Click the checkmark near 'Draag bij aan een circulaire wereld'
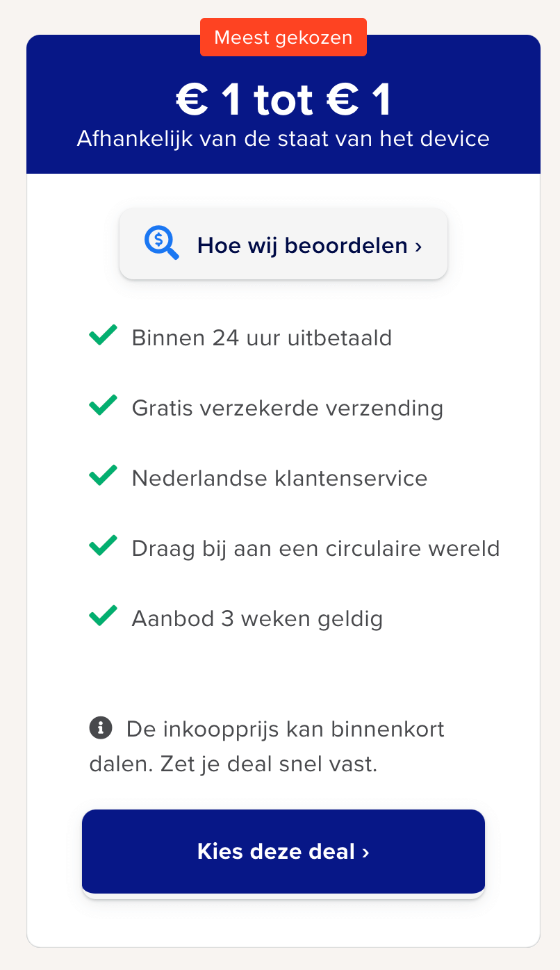 pyautogui.click(x=103, y=546)
